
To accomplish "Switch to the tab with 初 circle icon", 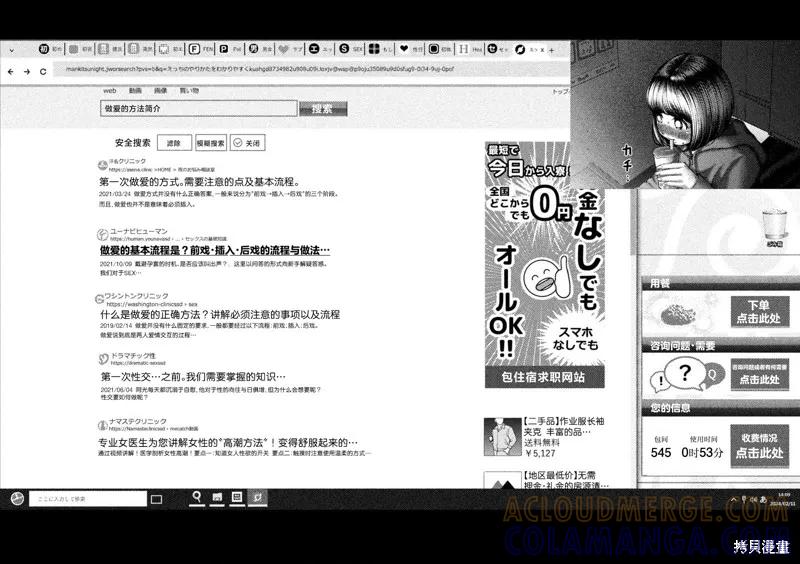I will 50,49.
